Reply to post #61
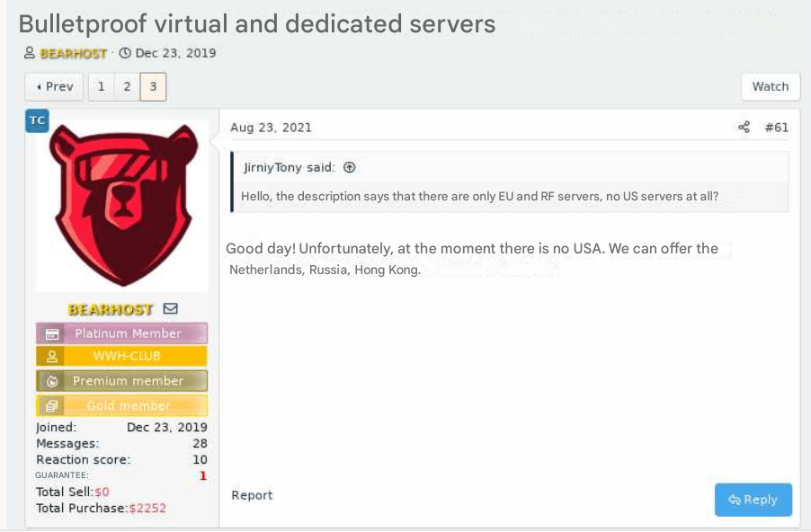Screen dimensions: 811x532 coord(753,500)
